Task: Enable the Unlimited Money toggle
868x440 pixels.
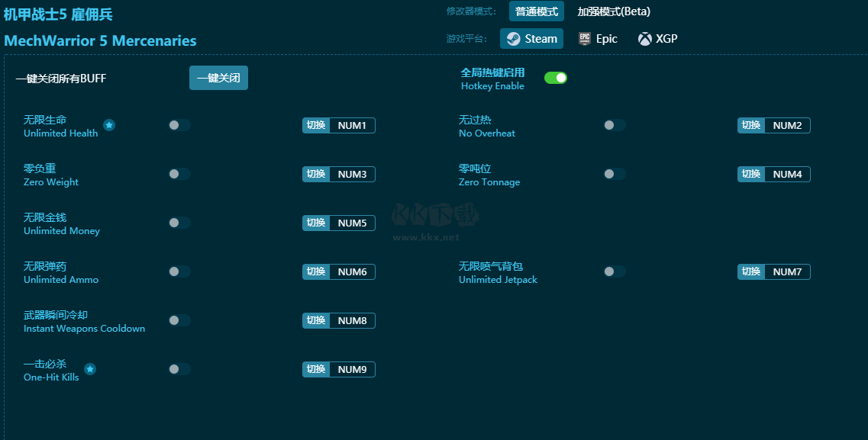Action: coord(179,223)
